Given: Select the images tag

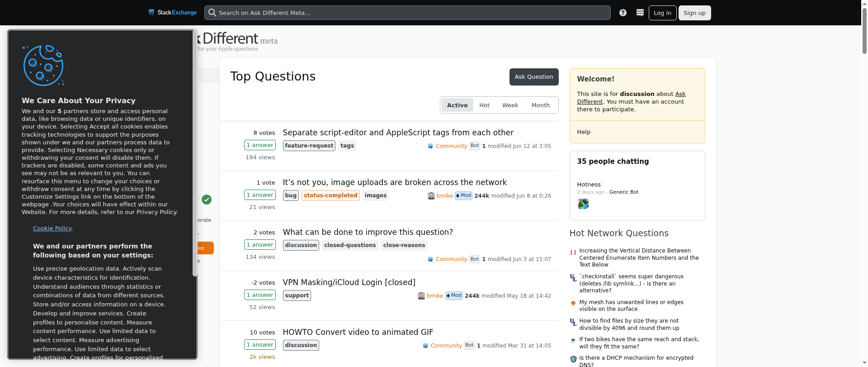Looking at the screenshot, I should point(376,195).
